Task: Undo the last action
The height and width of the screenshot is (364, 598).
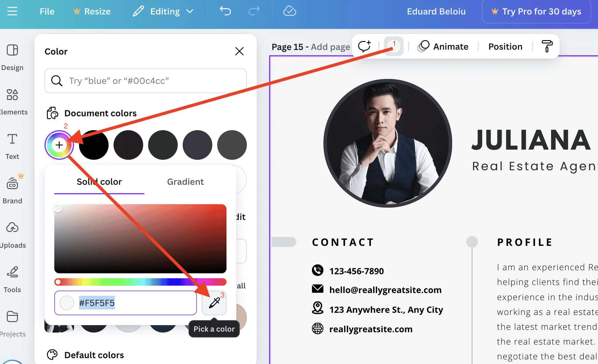Action: tap(225, 11)
